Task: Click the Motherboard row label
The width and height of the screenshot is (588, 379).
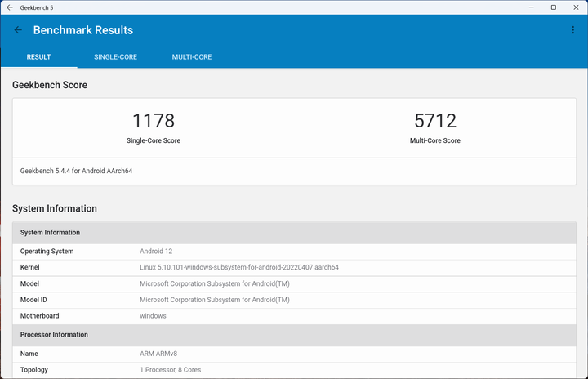Action: (40, 316)
